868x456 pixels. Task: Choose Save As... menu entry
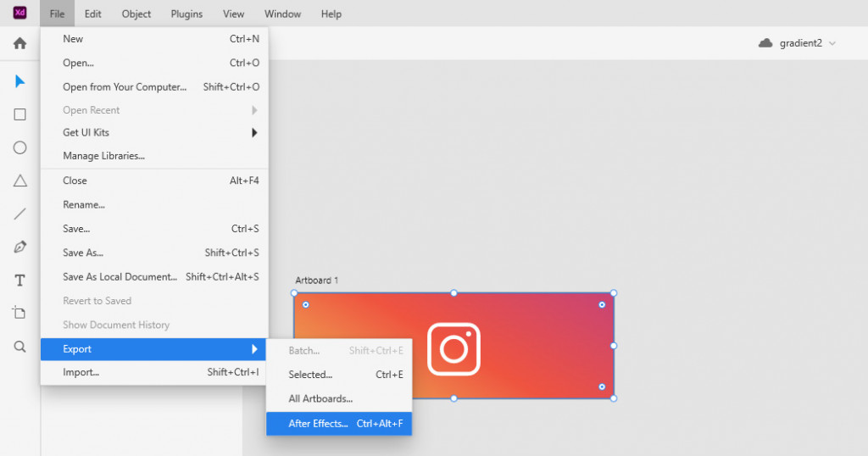154,253
